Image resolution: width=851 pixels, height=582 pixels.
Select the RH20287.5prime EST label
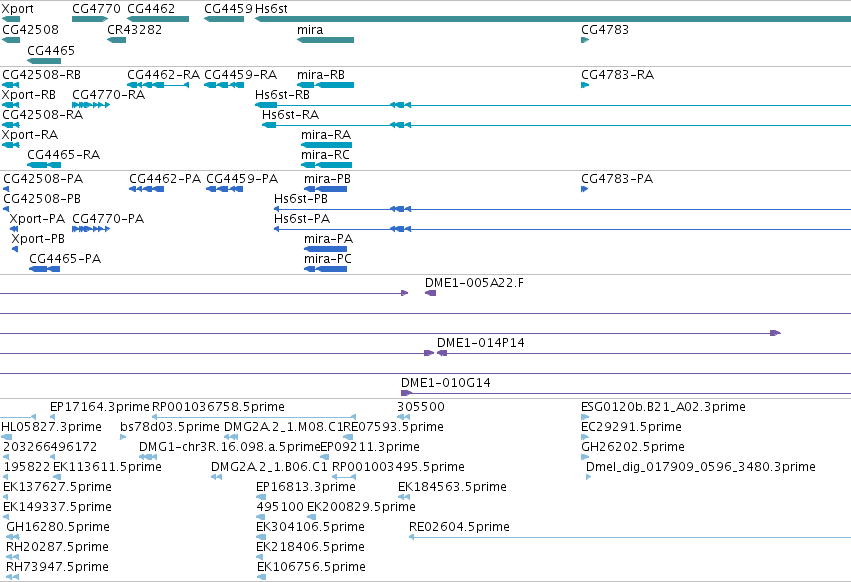58,547
